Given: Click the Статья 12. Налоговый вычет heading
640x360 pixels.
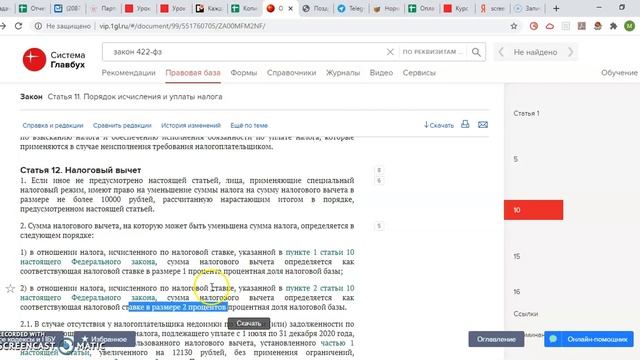Looking at the screenshot, I should (x=80, y=170).
